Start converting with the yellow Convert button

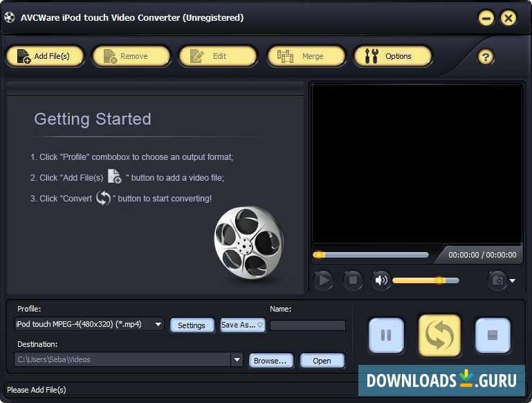tap(439, 335)
